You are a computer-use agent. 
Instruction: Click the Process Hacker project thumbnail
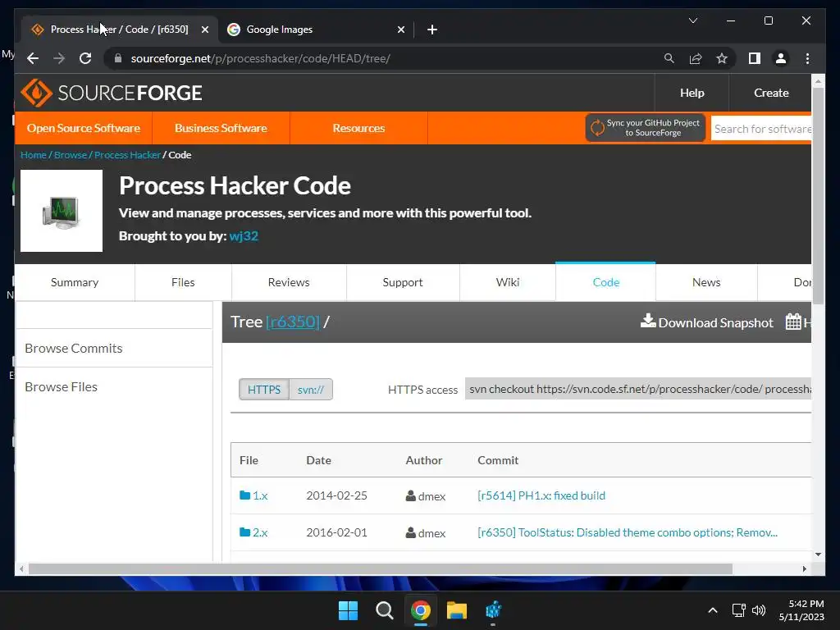point(62,211)
